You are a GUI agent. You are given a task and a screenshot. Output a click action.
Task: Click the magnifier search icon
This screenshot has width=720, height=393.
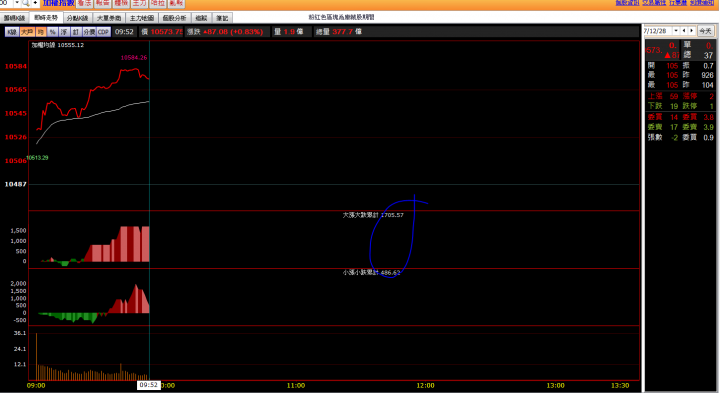point(26,3)
